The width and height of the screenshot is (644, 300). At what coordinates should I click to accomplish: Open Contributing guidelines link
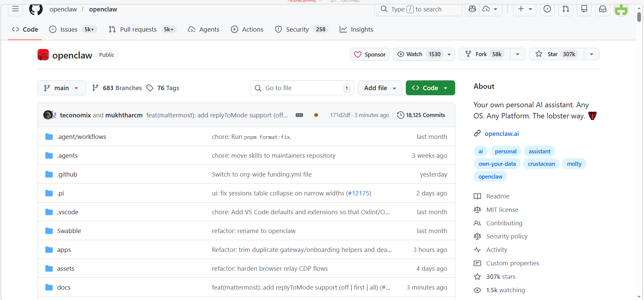(x=504, y=223)
